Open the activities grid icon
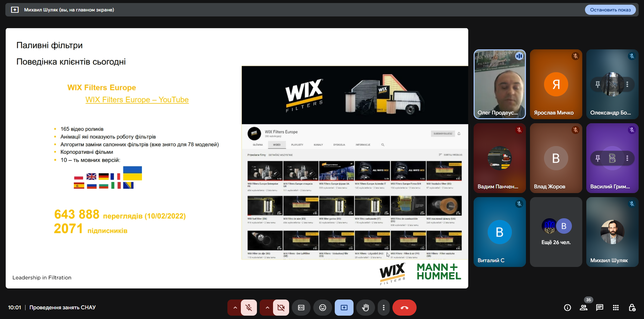 (616, 308)
